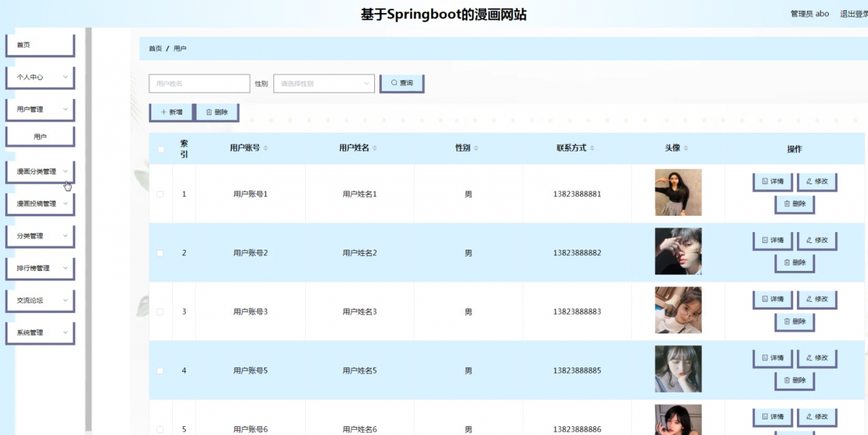Click 删除 for 用户账号3 row

pos(795,322)
